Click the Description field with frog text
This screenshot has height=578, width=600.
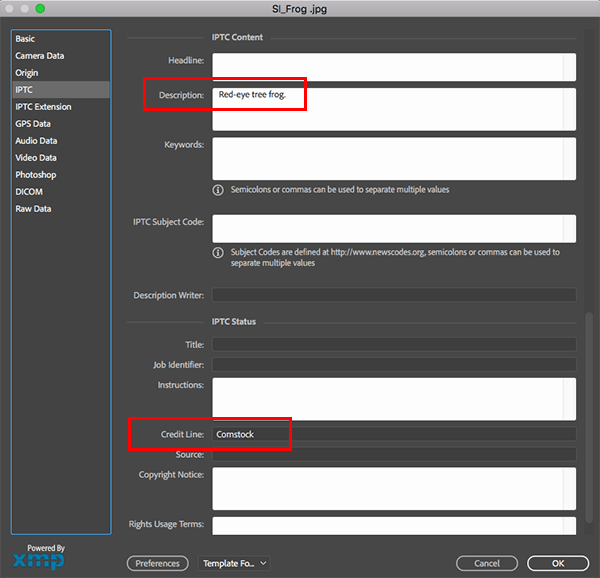[x=394, y=109]
